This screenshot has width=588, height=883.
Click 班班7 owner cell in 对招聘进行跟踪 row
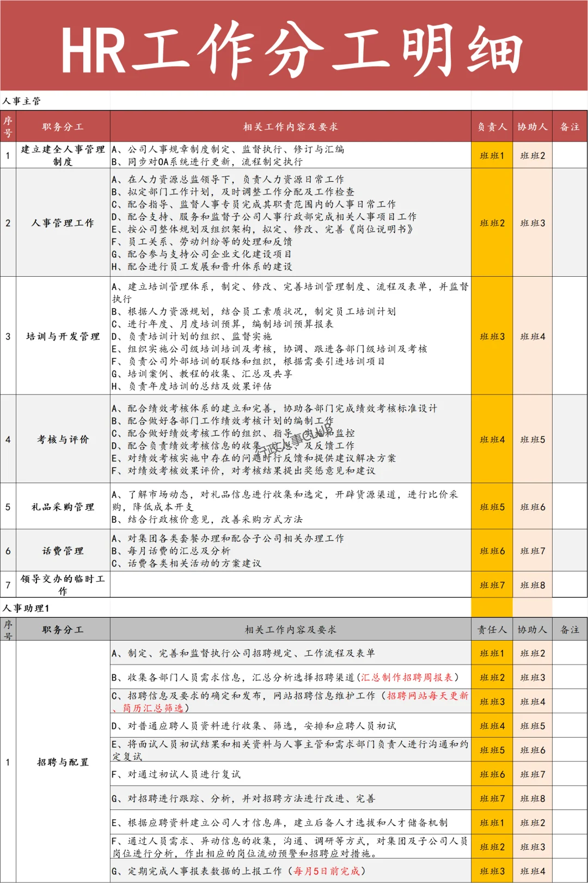click(x=492, y=799)
